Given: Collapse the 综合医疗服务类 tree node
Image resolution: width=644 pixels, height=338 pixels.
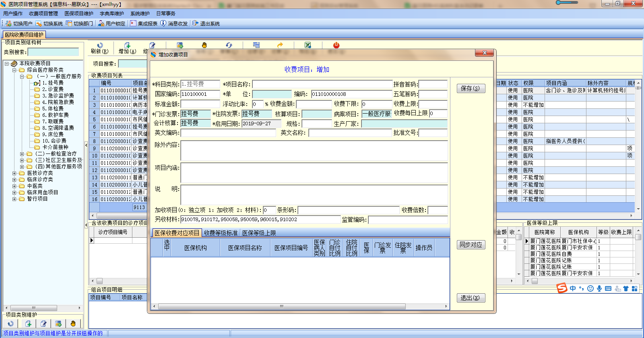Looking at the screenshot, I should 14,70.
